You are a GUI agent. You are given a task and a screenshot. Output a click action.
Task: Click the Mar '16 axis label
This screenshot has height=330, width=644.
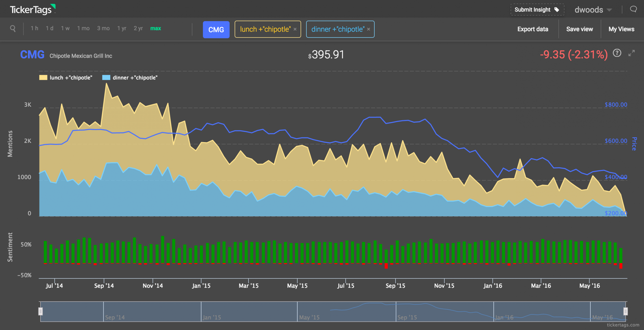pos(541,286)
